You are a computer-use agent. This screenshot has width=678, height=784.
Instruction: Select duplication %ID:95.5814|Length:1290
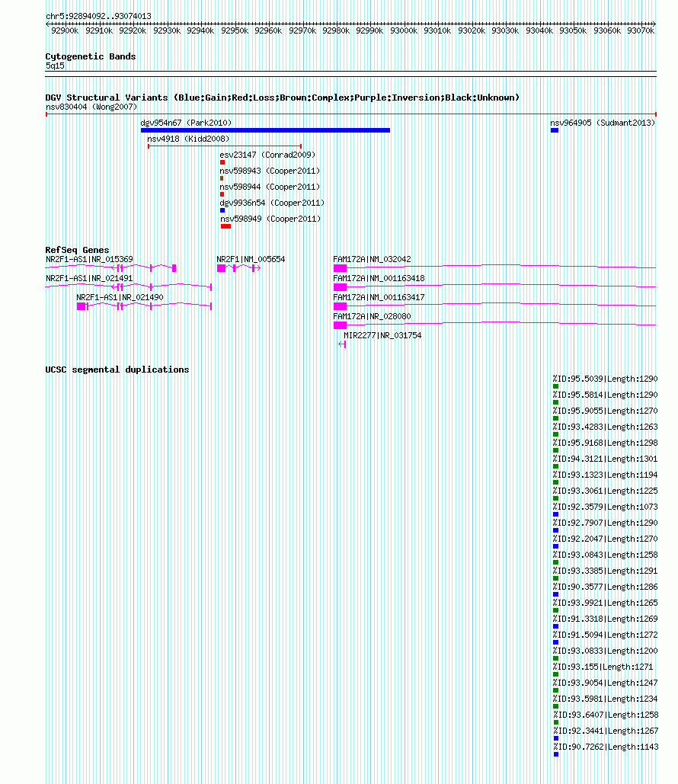605,395
